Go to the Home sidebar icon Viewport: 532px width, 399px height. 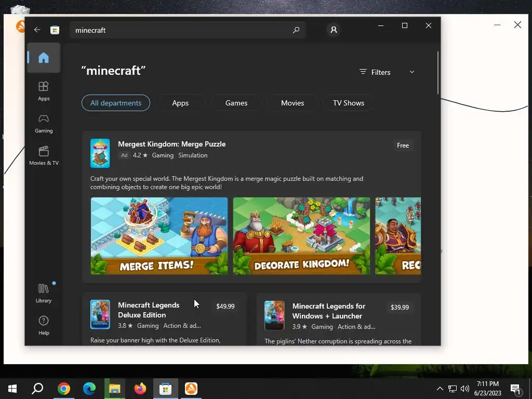point(44,58)
